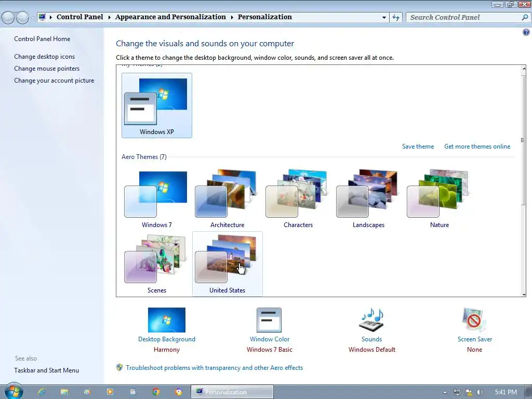Click the network tray icon
The width and height of the screenshot is (532, 399).
[457, 392]
